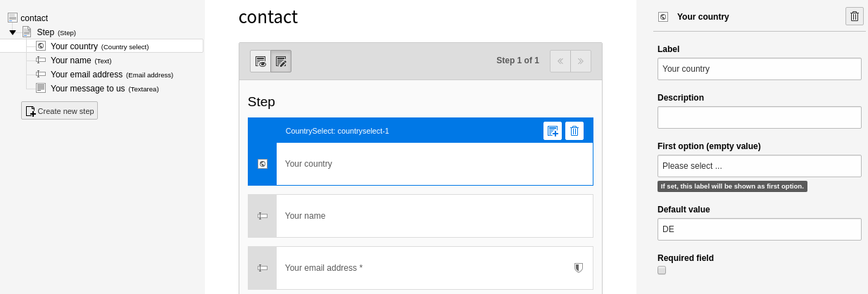Select Your email address in the tree
The width and height of the screenshot is (868, 294).
[87, 75]
